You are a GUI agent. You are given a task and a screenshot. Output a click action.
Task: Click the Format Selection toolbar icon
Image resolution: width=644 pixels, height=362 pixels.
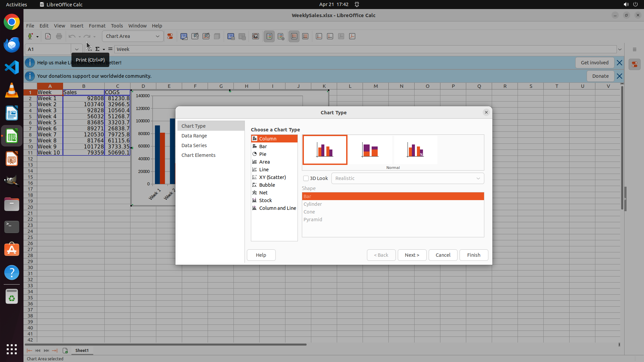tap(170, 36)
